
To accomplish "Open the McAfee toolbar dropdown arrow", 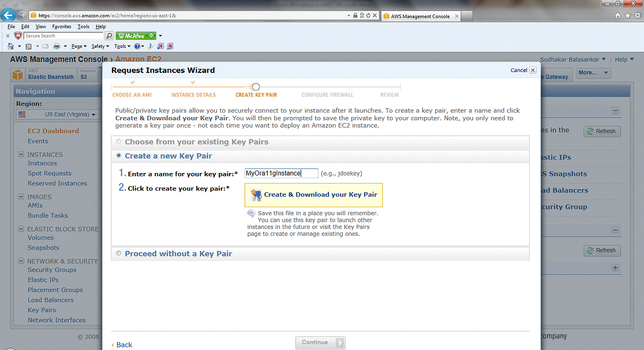I will pos(160,36).
